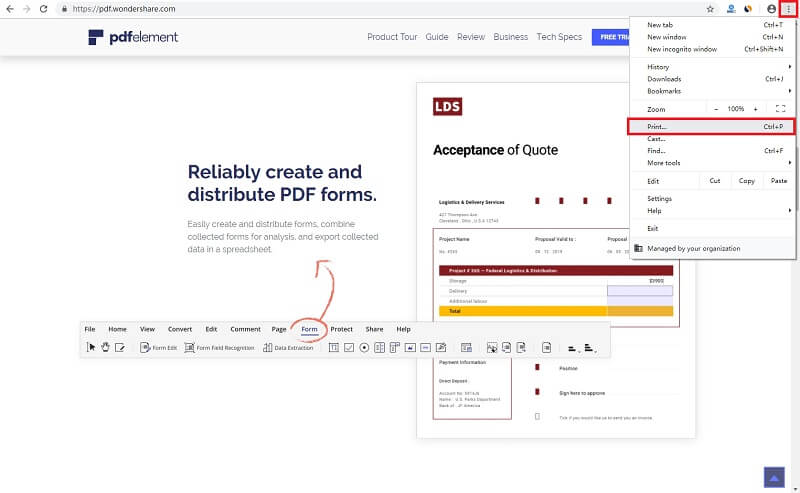The width and height of the screenshot is (800, 493).
Task: Click the check box field tool icon
Action: pyautogui.click(x=349, y=348)
